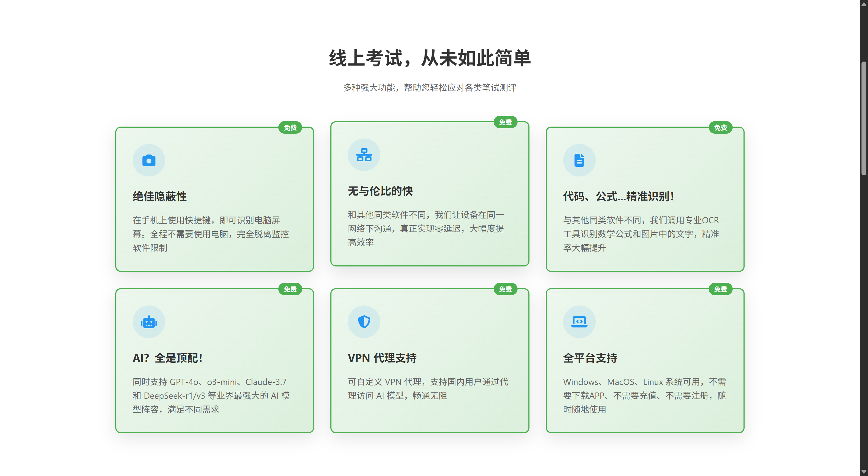Click the document file icon in OCR card
This screenshot has height=476, width=868.
[x=579, y=160]
